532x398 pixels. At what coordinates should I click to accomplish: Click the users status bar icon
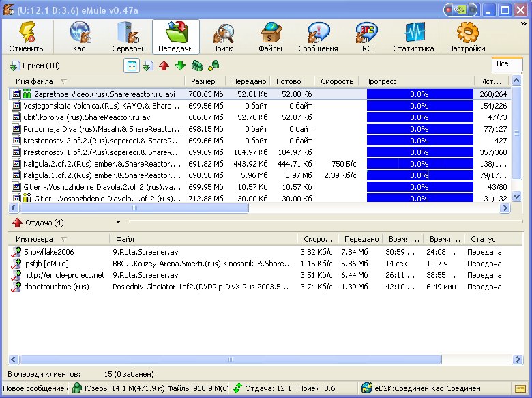[77, 388]
